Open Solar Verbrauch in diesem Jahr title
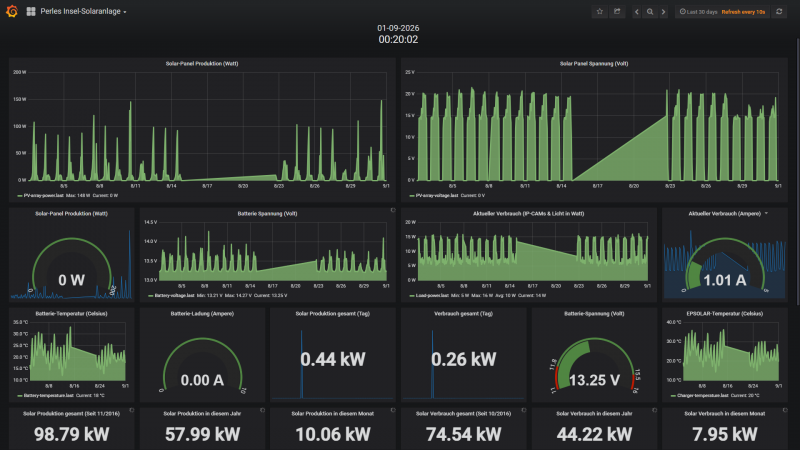The image size is (800, 450). (x=594, y=414)
